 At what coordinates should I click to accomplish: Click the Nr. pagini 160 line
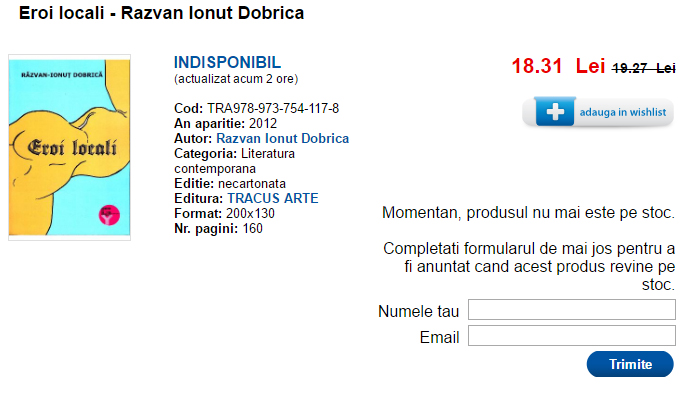tap(218, 228)
